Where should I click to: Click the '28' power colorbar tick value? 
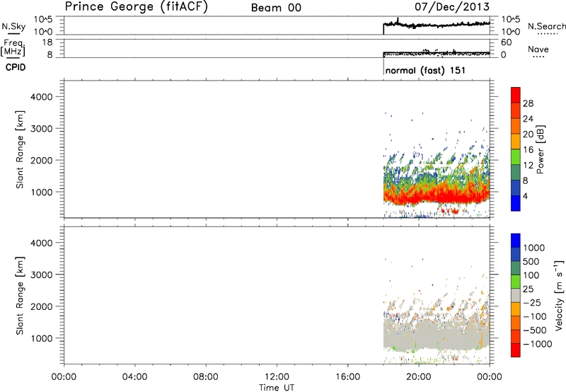[528, 103]
